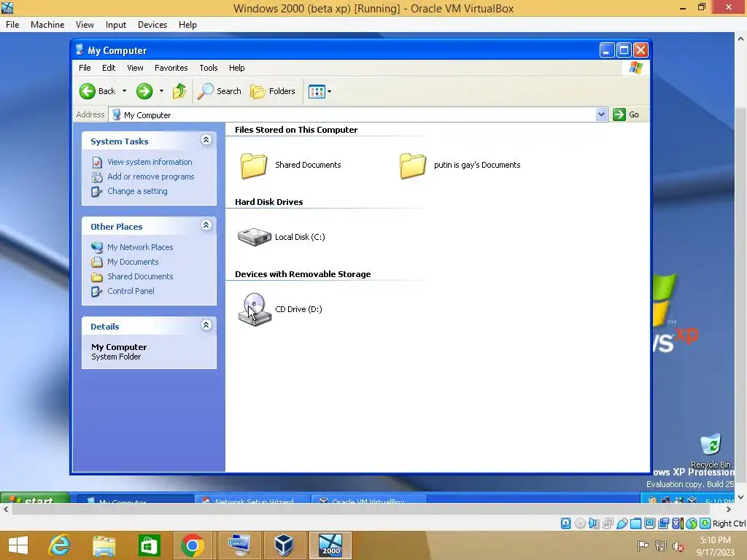Open the Forward history dropdown arrow
This screenshot has height=560, width=747.
[x=161, y=91]
